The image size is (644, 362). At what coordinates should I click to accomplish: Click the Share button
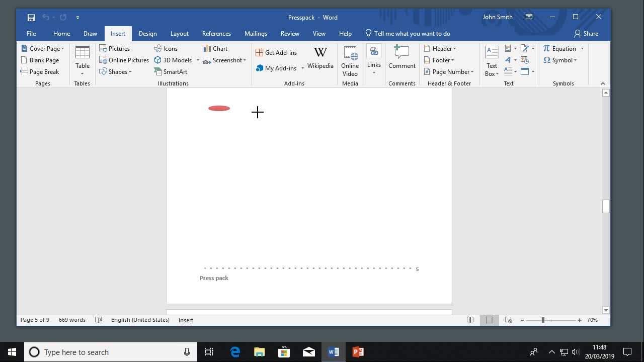point(586,34)
